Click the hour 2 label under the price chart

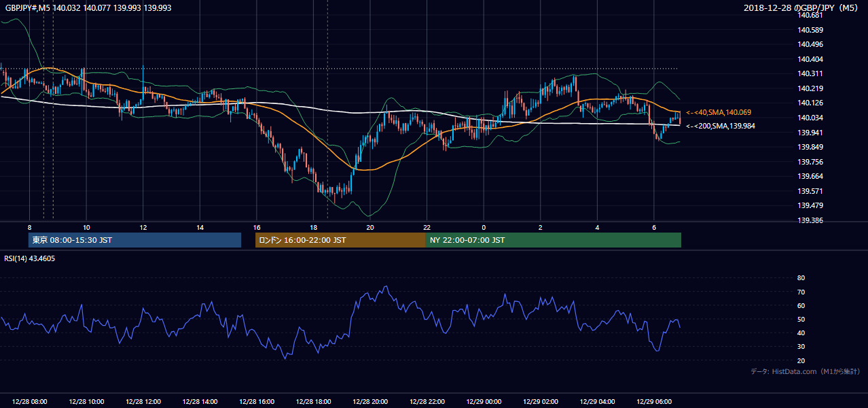click(541, 227)
